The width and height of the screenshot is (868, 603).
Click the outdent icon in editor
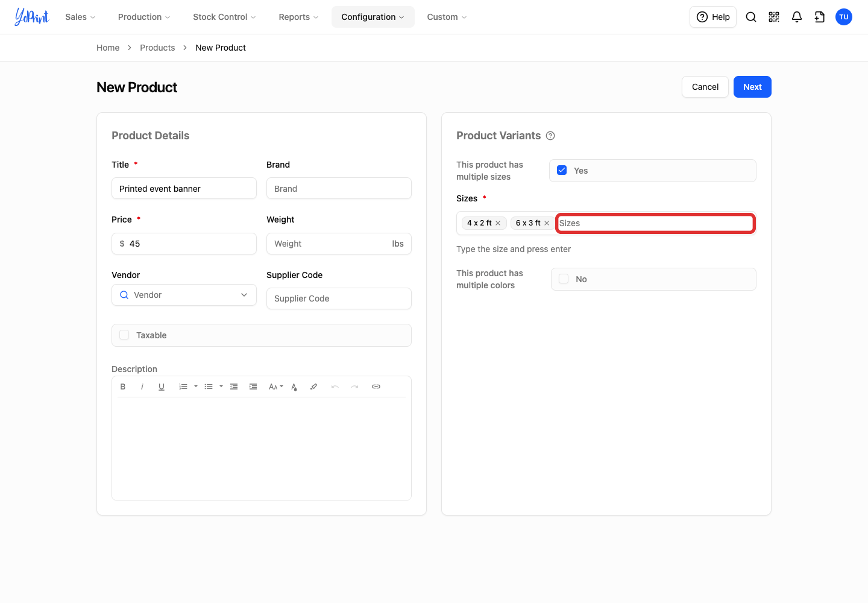(x=234, y=387)
